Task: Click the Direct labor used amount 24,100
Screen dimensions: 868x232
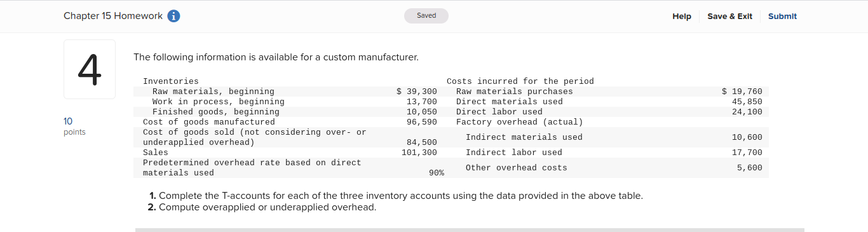Action: (747, 112)
